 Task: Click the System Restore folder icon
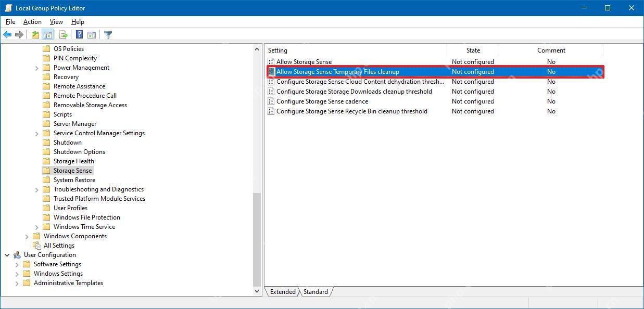pos(46,180)
